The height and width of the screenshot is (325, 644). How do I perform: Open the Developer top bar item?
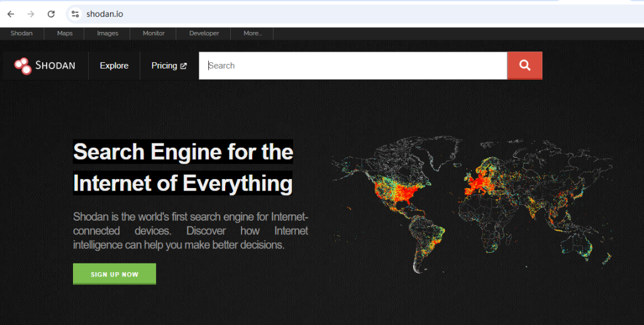[204, 33]
